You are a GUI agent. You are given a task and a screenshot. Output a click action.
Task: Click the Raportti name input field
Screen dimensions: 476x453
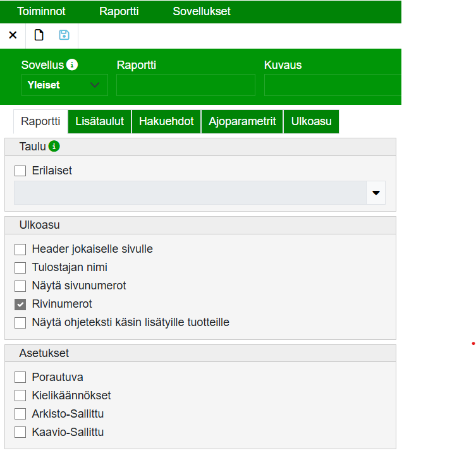point(186,85)
